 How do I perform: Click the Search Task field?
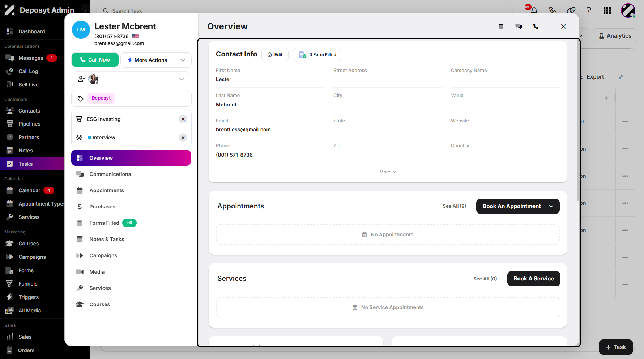pyautogui.click(x=304, y=10)
